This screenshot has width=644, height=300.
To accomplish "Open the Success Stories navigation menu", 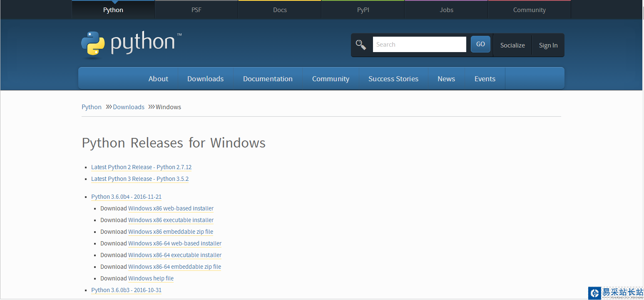I will (x=393, y=79).
